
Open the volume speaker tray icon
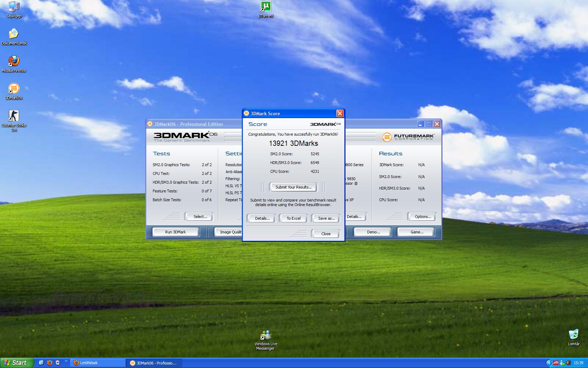[x=568, y=363]
